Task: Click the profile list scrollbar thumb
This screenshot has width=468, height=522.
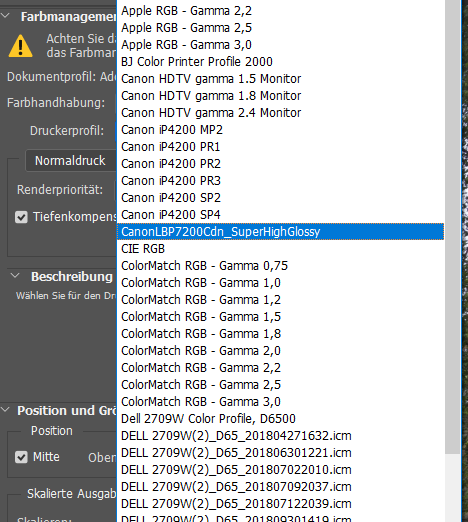Action: click(452, 227)
